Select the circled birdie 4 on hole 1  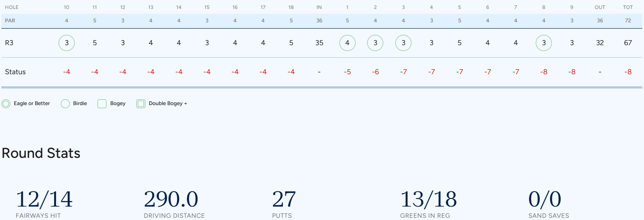coord(347,43)
